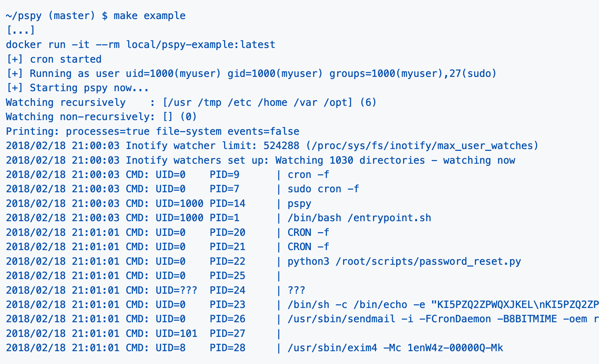Click the 'uid=1000(myuser)' text

tap(174, 74)
